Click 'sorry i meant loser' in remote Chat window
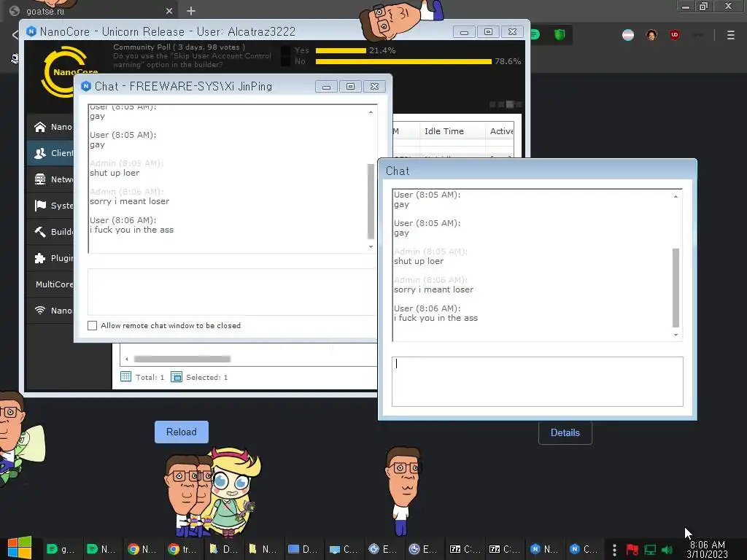Image resolution: width=747 pixels, height=560 pixels. click(433, 289)
